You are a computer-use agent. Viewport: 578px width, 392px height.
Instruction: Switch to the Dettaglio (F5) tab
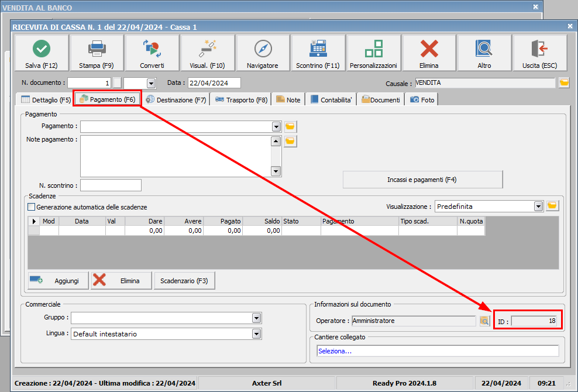pos(46,99)
